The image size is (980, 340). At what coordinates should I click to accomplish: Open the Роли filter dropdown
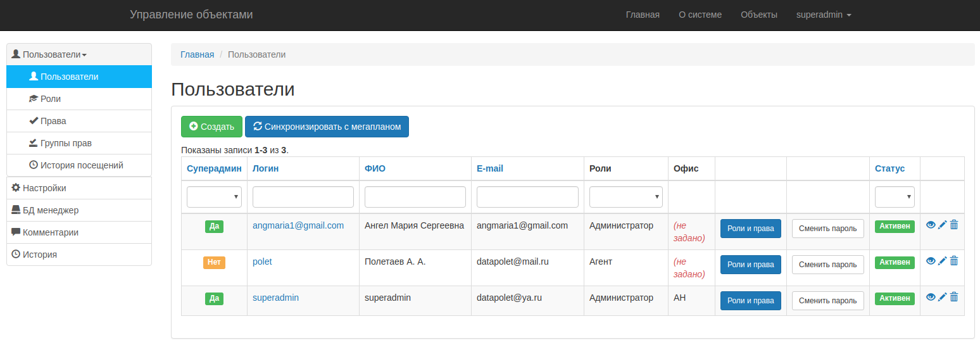(625, 197)
